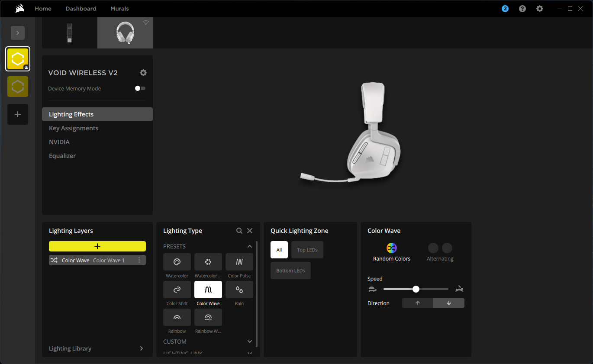This screenshot has width=593, height=364.
Task: Search lighting types
Action: coord(239,231)
